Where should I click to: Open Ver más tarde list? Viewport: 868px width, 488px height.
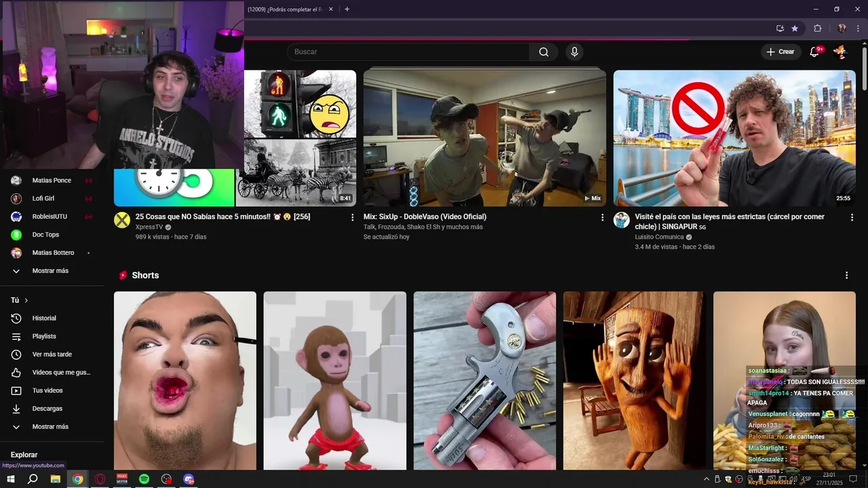tap(52, 354)
